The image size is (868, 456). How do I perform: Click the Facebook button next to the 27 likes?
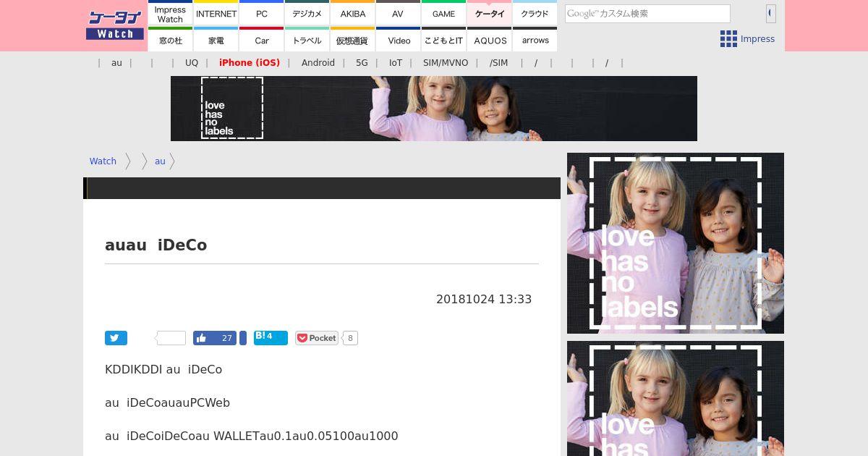click(243, 338)
